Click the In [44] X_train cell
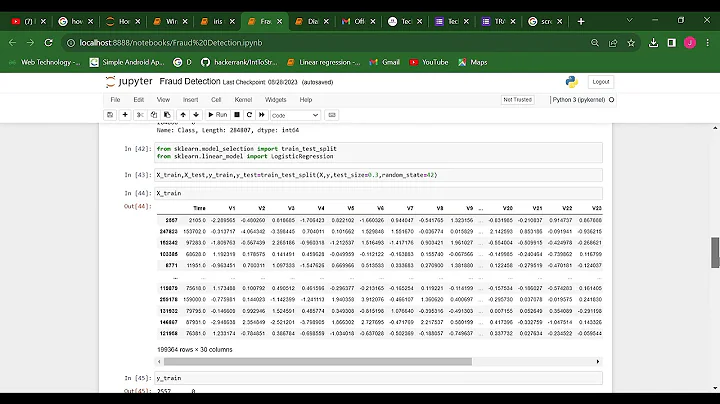 click(378, 193)
